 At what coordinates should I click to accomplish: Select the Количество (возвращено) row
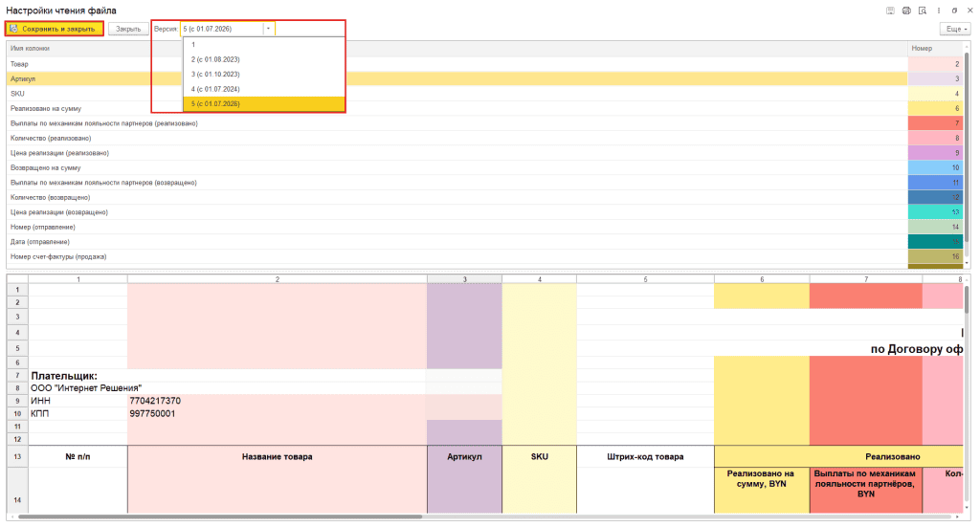point(457,197)
